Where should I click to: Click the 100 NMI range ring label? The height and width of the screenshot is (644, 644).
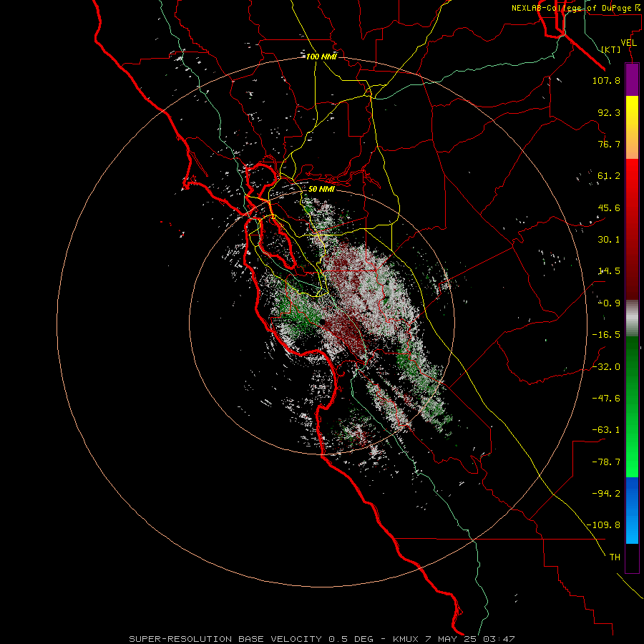click(x=321, y=57)
